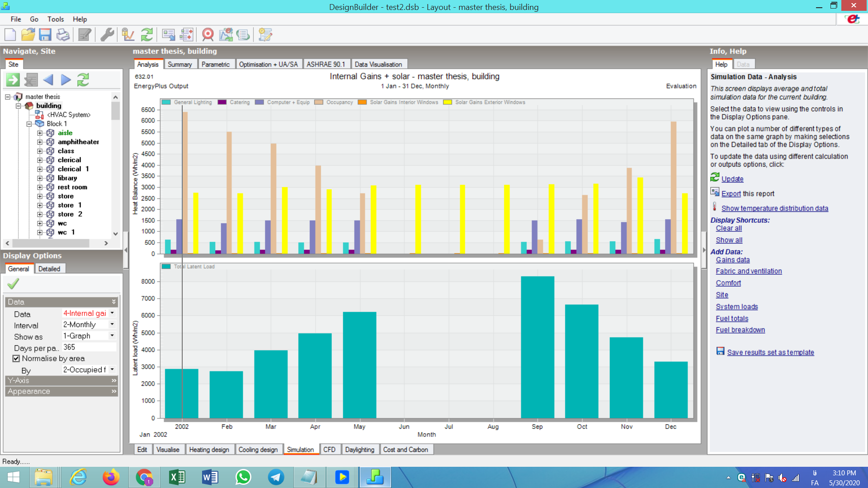Click the Occupancy legend color swatch
The height and width of the screenshot is (488, 868).
point(319,102)
